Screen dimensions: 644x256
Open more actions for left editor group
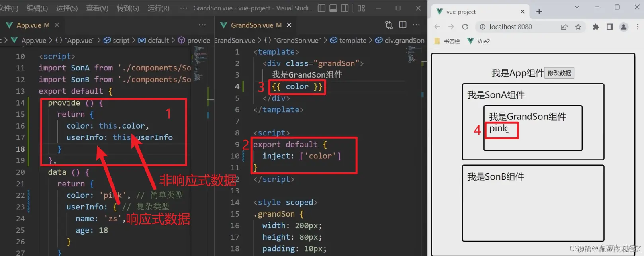tap(202, 25)
